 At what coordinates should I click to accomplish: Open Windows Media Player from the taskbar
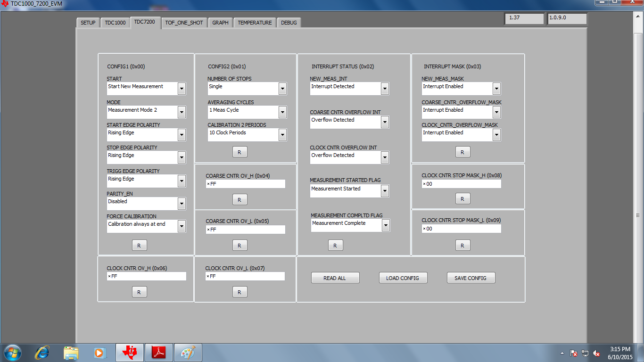pyautogui.click(x=100, y=352)
